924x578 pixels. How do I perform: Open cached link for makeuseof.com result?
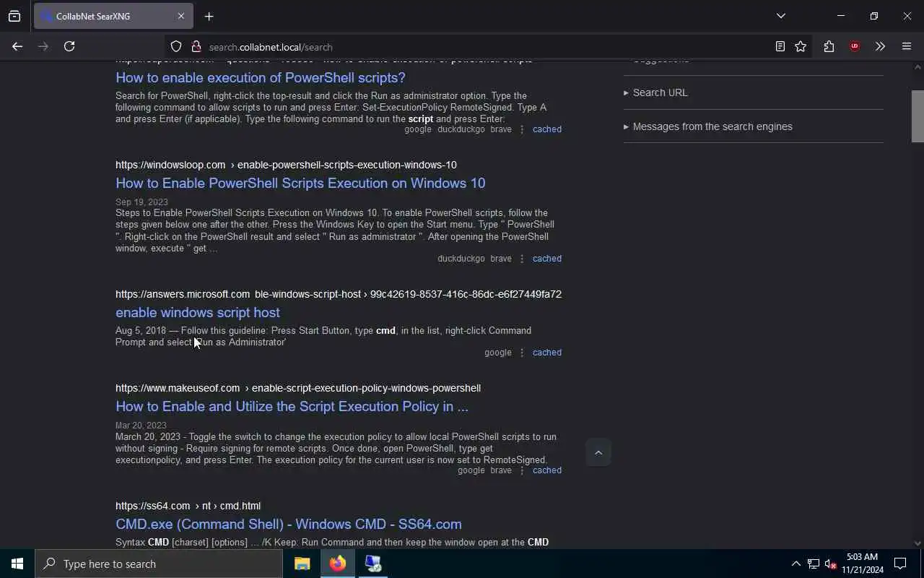tap(546, 470)
